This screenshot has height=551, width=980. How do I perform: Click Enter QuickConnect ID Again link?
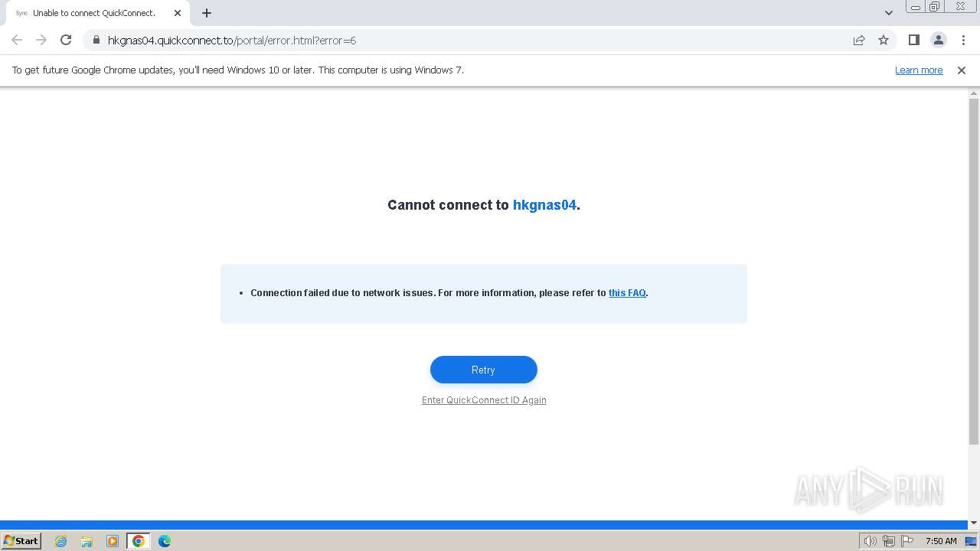click(x=484, y=399)
